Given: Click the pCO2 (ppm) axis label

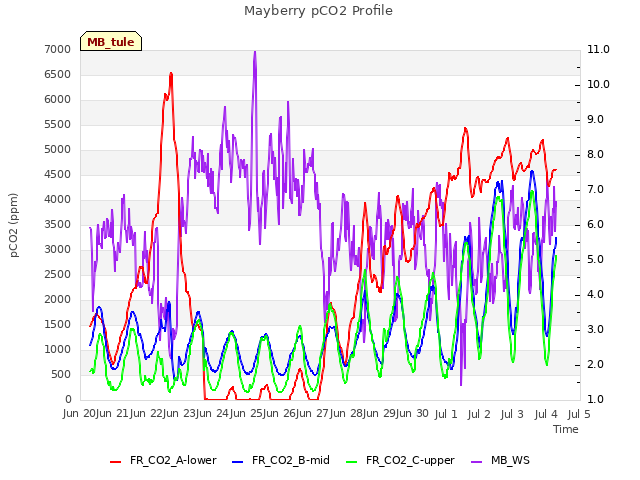Looking at the screenshot, I should [x=14, y=225].
